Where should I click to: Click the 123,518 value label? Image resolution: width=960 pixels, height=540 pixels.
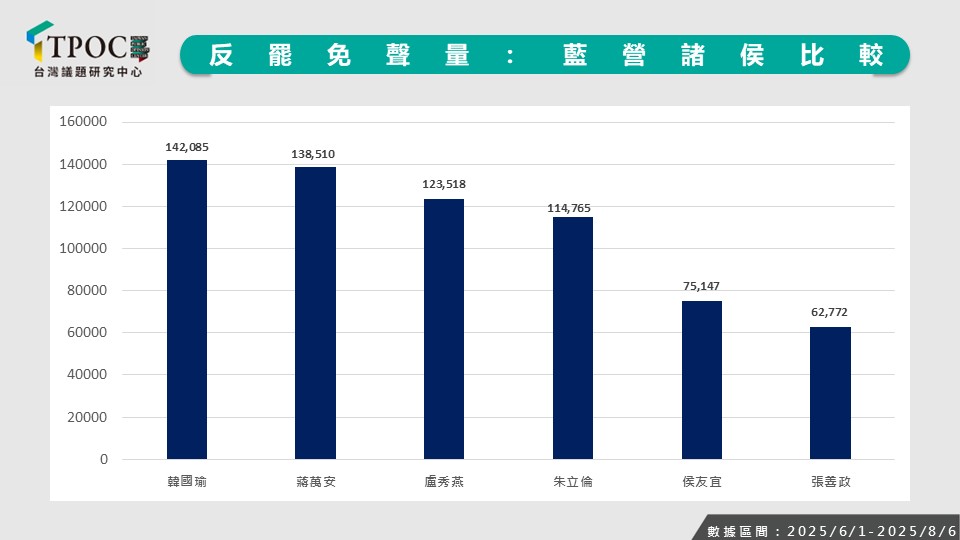(444, 185)
